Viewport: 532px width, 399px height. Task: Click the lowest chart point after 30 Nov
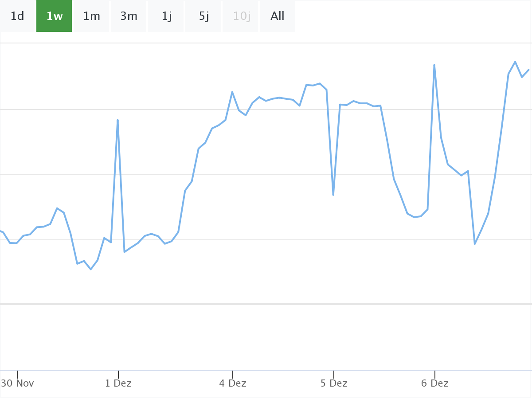click(x=91, y=269)
